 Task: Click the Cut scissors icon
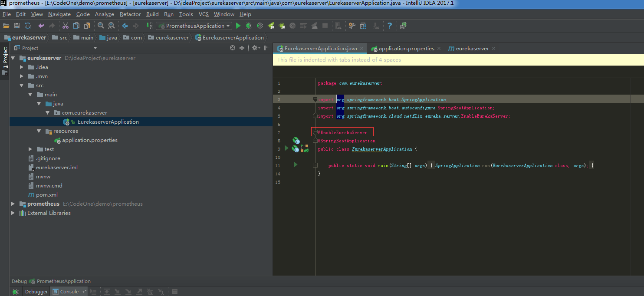[x=66, y=26]
